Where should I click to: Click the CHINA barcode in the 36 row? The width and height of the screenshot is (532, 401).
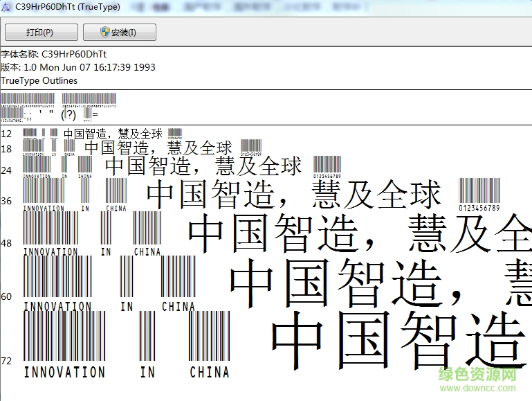pyautogui.click(x=116, y=195)
